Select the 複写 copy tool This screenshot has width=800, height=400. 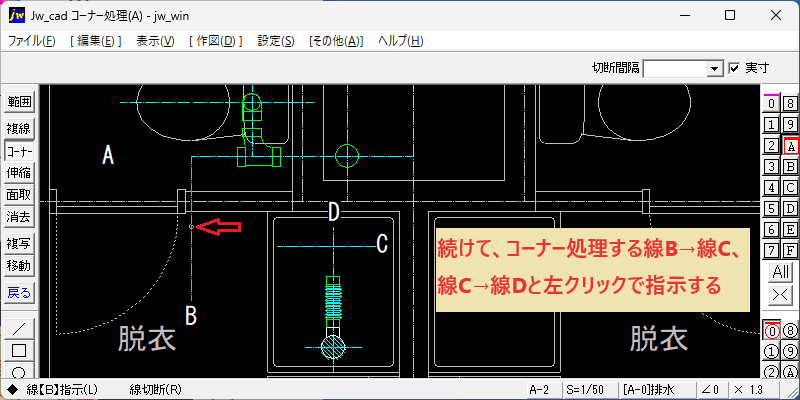coord(18,244)
